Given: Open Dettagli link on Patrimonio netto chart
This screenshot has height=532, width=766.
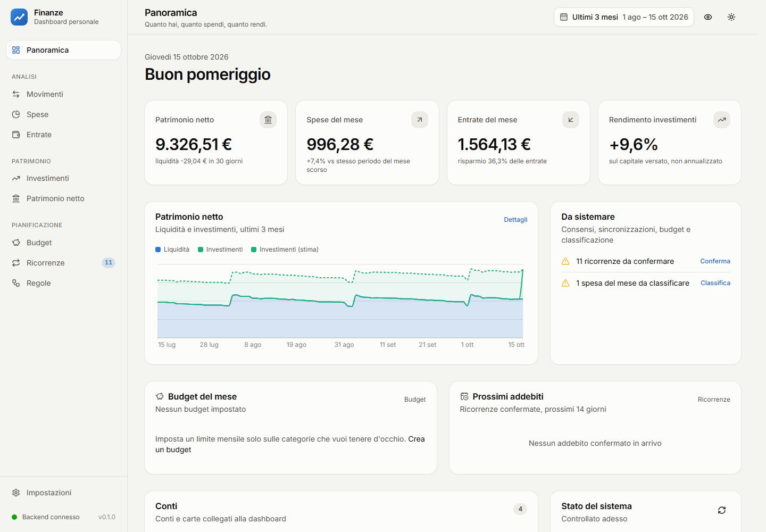Looking at the screenshot, I should (x=515, y=220).
